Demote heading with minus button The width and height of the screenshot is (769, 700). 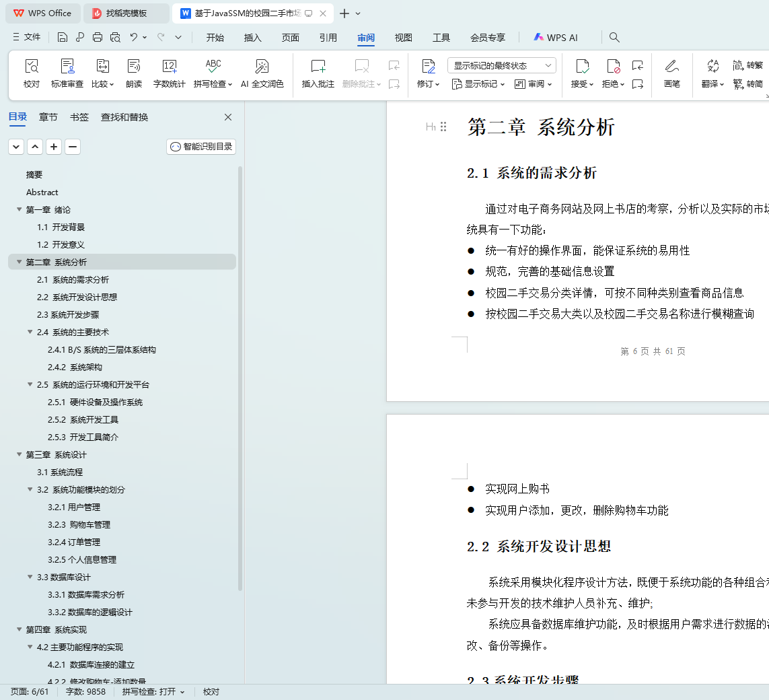tap(73, 147)
